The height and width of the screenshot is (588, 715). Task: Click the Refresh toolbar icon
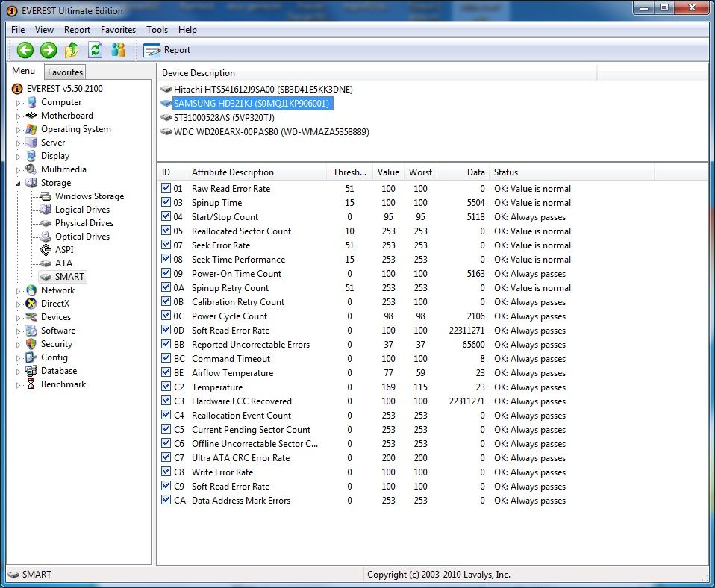[95, 50]
